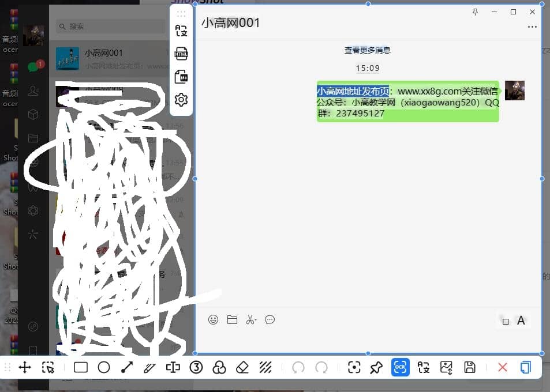Select the eraser tool
The width and height of the screenshot is (550, 392).
click(242, 367)
